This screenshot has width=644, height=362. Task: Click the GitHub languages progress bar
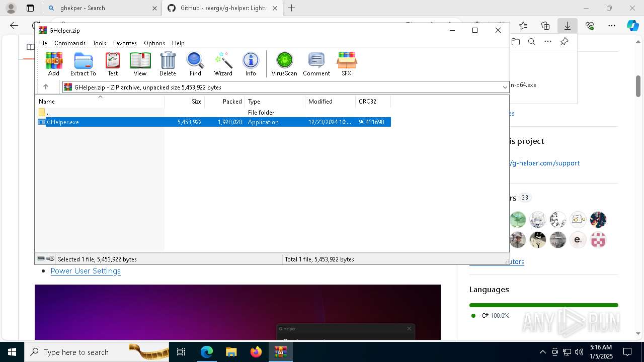(543, 305)
